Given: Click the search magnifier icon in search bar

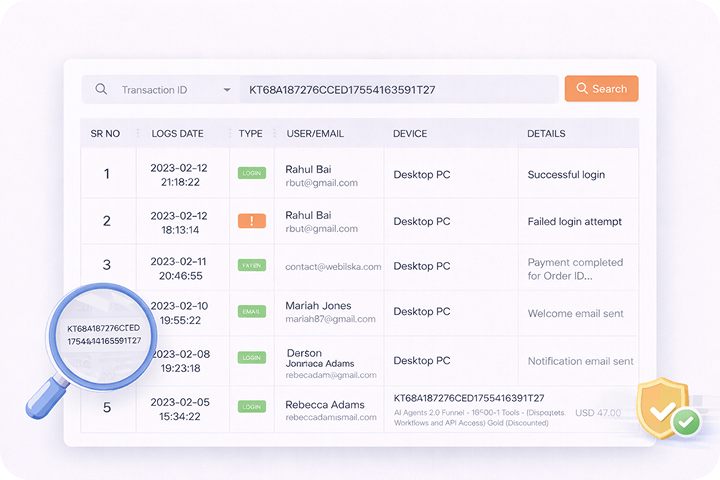Looking at the screenshot, I should [101, 89].
